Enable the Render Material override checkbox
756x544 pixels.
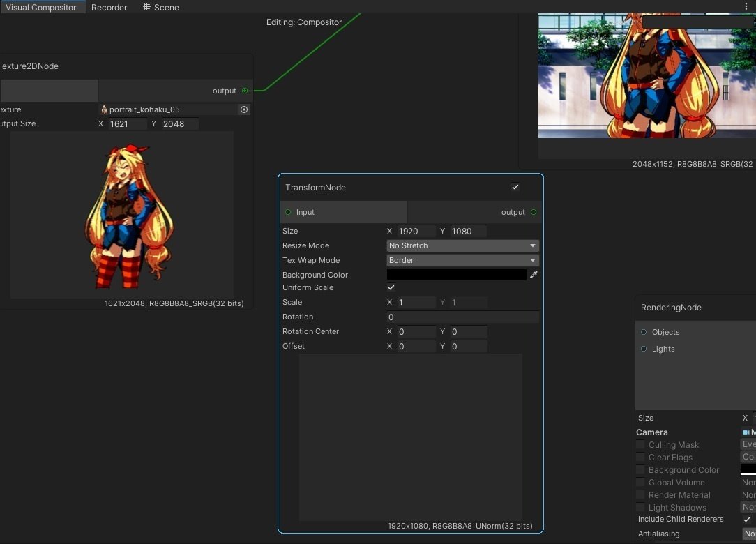[x=640, y=494]
